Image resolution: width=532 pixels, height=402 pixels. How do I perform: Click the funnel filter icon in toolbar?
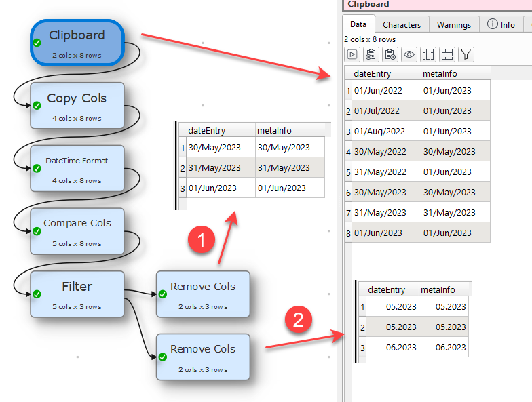click(x=465, y=54)
